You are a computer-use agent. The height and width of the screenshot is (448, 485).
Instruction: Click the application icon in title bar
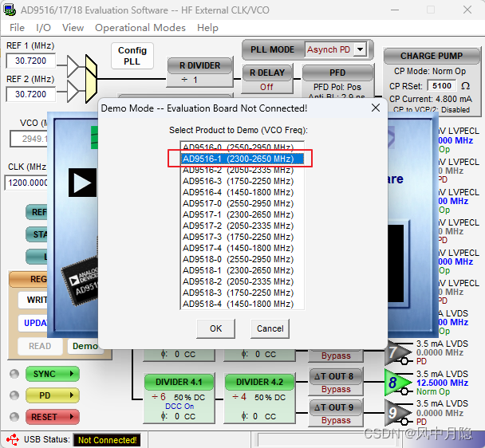tap(10, 10)
